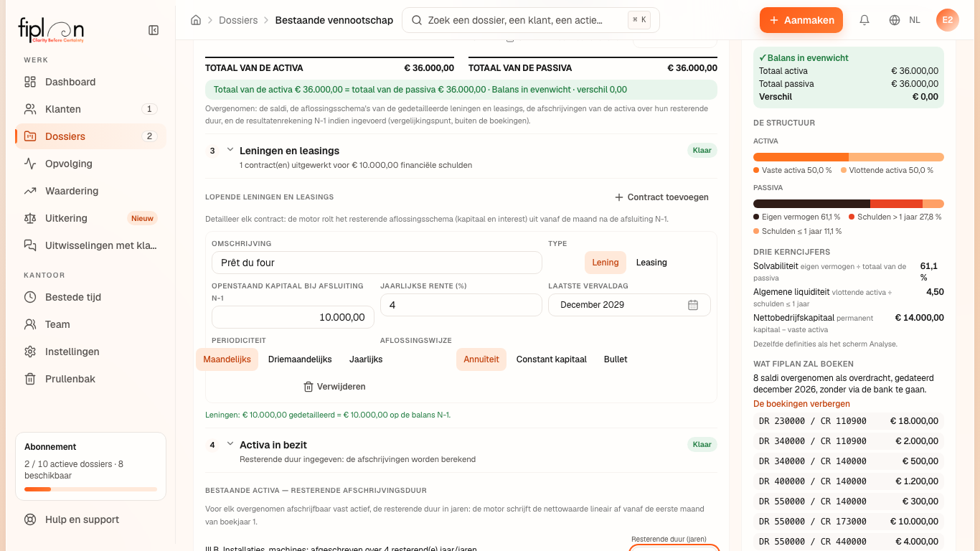Select Constant kapitaal repayment method
Image resolution: width=980 pixels, height=551 pixels.
click(x=552, y=359)
